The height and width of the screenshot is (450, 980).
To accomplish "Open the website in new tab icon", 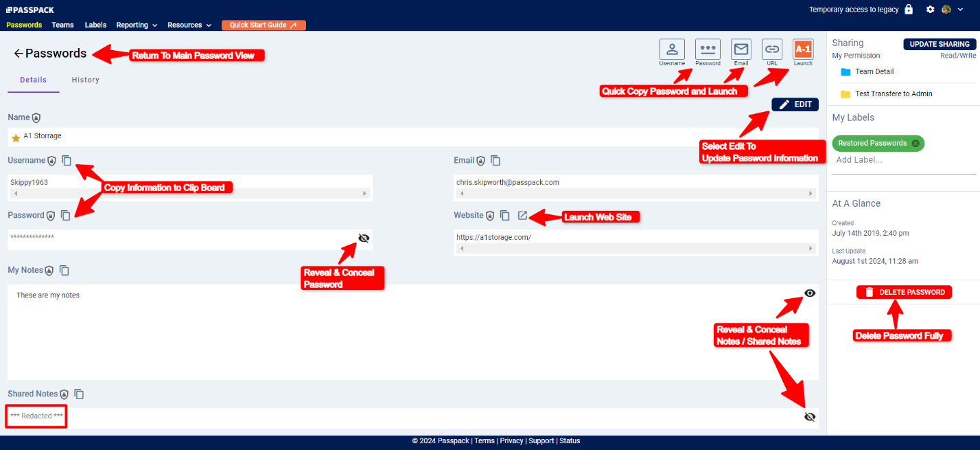I will pos(522,216).
